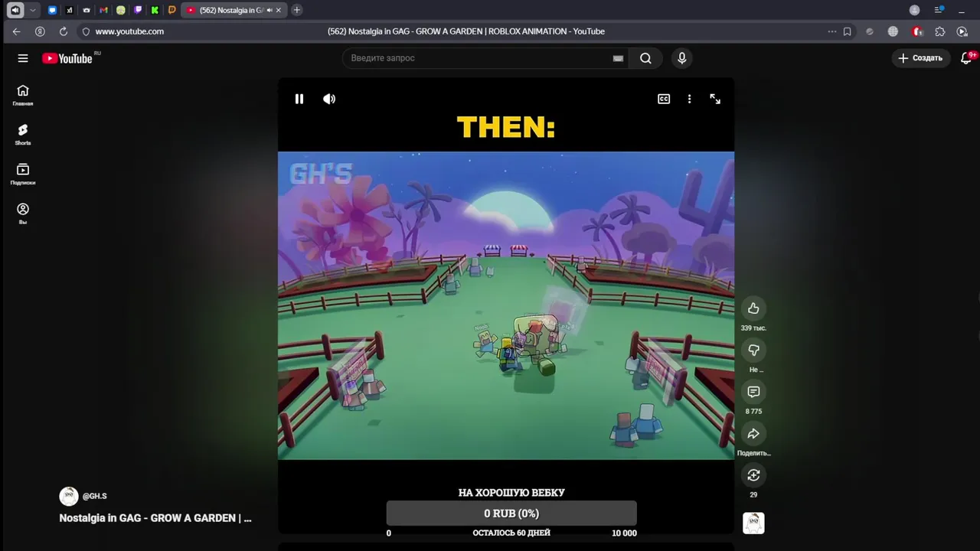980x551 pixels.
Task: Open the video three-dot options menu
Action: click(689, 99)
